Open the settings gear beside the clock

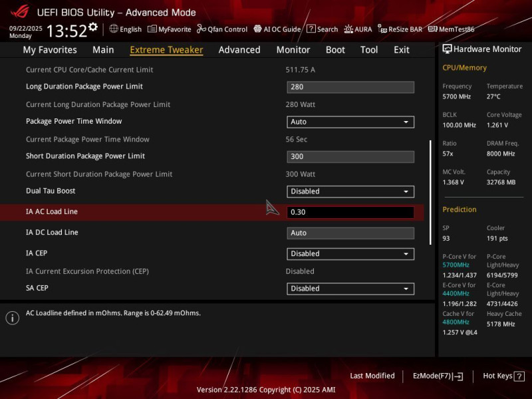[92, 27]
